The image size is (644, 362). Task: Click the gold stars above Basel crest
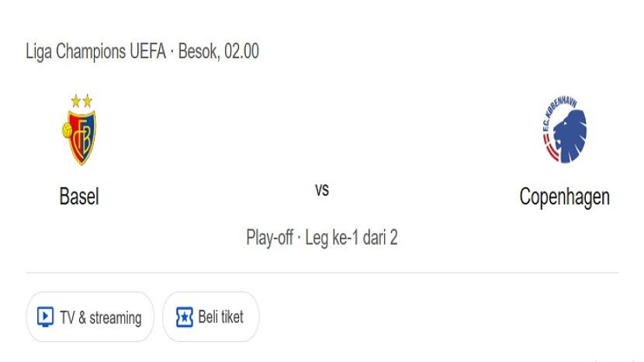click(x=81, y=100)
